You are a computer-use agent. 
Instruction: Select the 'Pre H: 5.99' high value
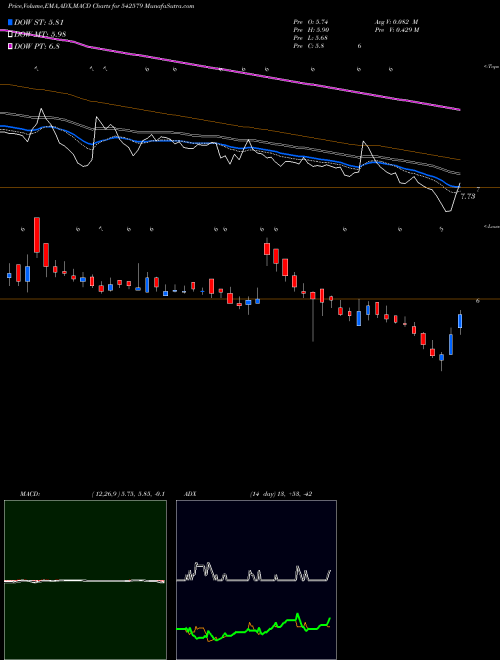coord(311,29)
